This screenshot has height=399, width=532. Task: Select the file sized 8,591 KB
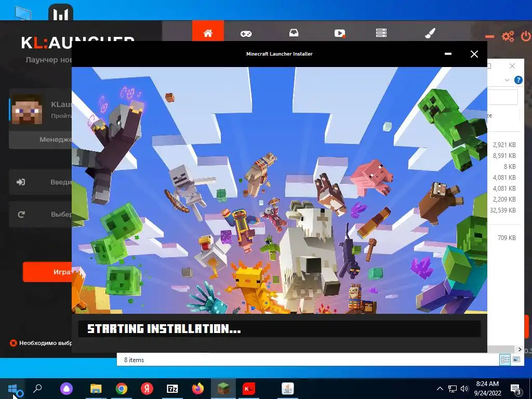pyautogui.click(x=504, y=156)
